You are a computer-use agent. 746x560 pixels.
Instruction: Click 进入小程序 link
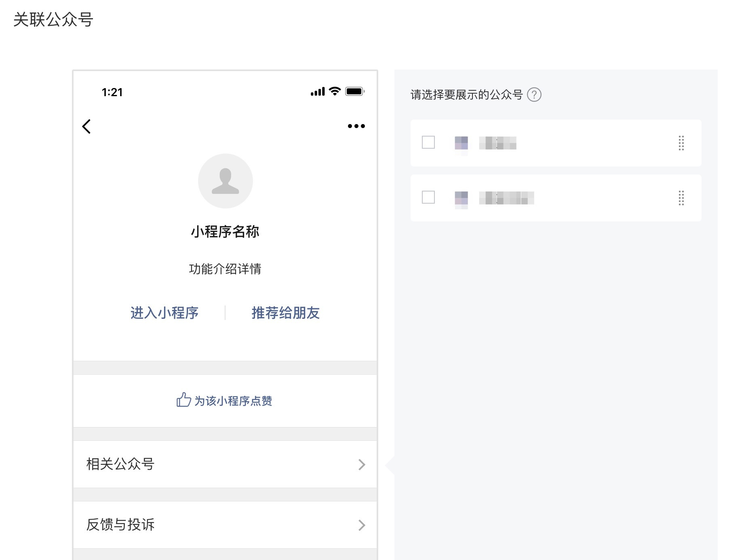coord(164,313)
